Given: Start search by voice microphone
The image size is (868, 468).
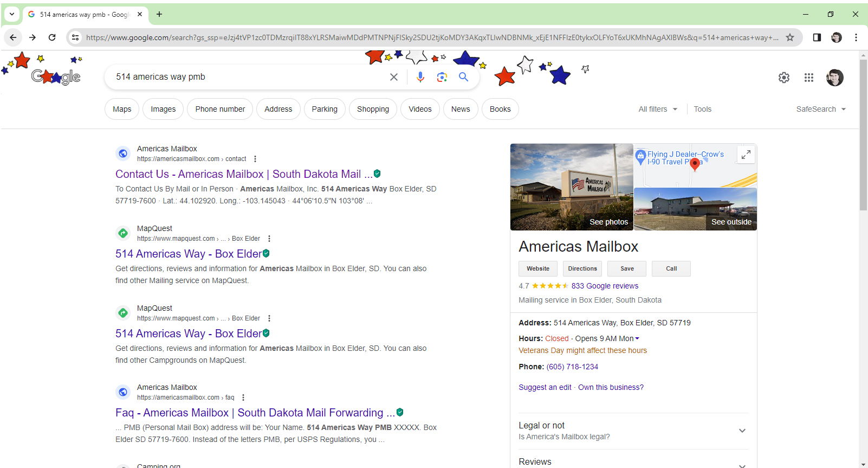Looking at the screenshot, I should (420, 77).
